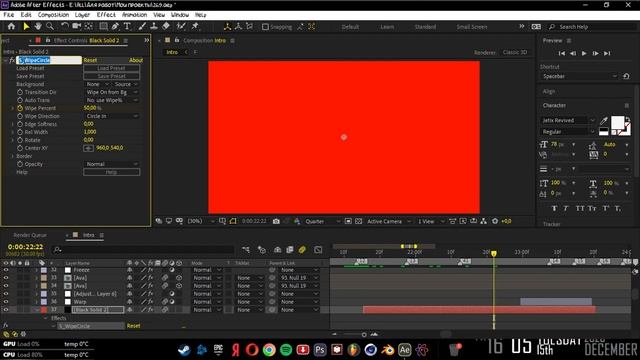Select the Brush tool

142,27
